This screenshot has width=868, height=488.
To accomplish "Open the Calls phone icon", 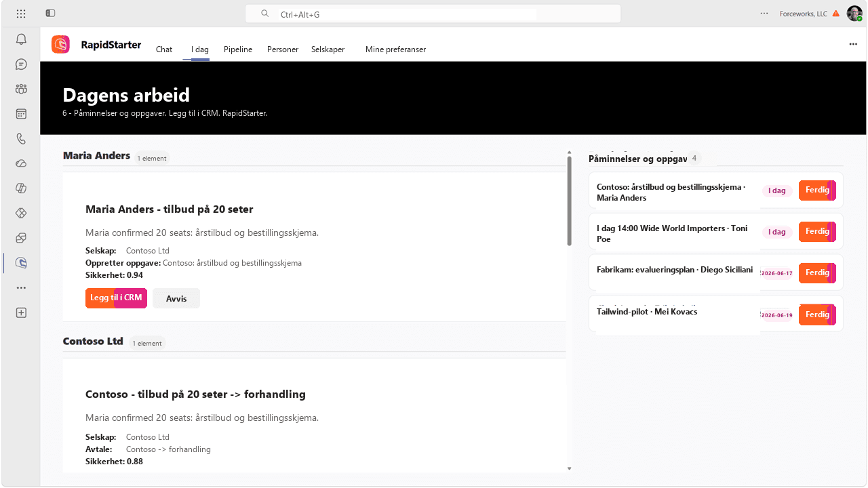I will tap(21, 139).
